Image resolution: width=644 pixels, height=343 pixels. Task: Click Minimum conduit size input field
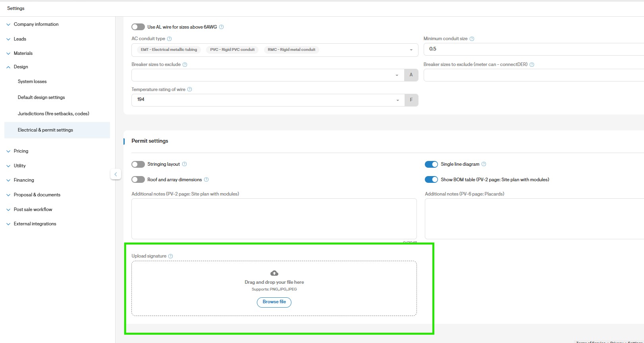(534, 49)
